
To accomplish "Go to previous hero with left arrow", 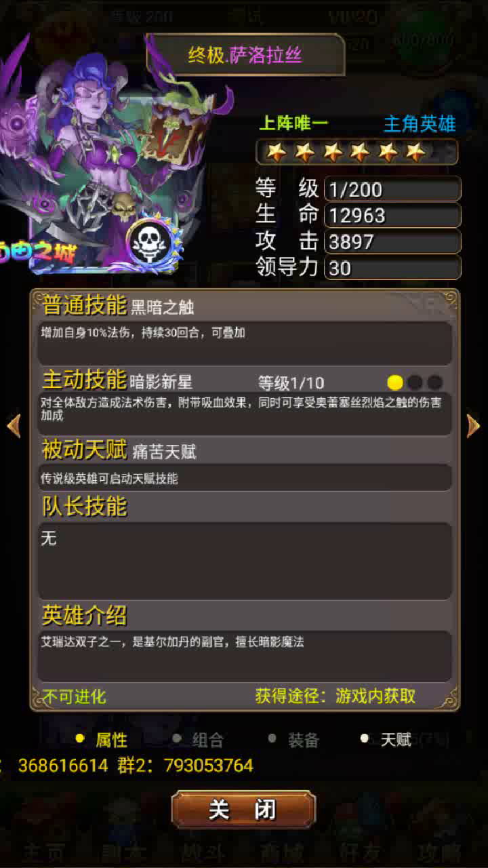I will click(14, 426).
